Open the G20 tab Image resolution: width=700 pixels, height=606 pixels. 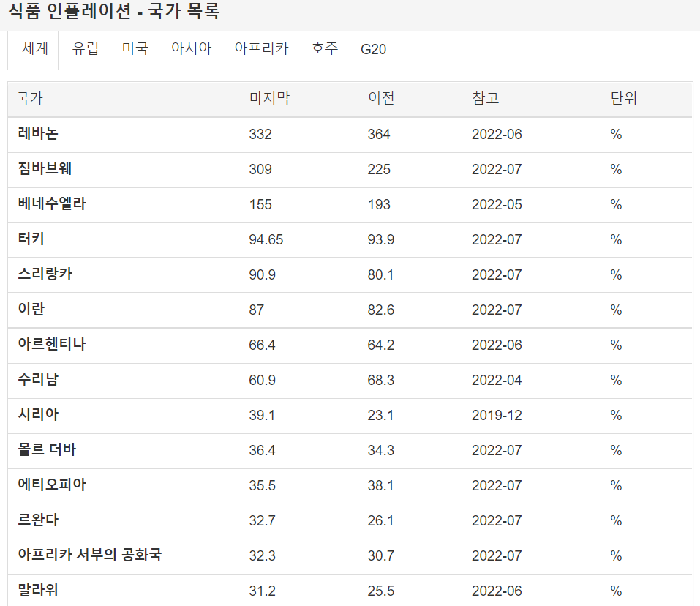373,49
